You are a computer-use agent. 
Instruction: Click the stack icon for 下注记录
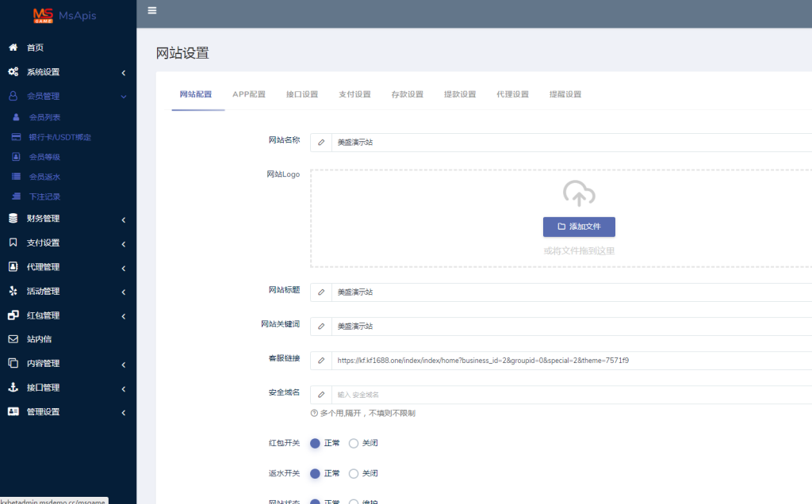16,196
